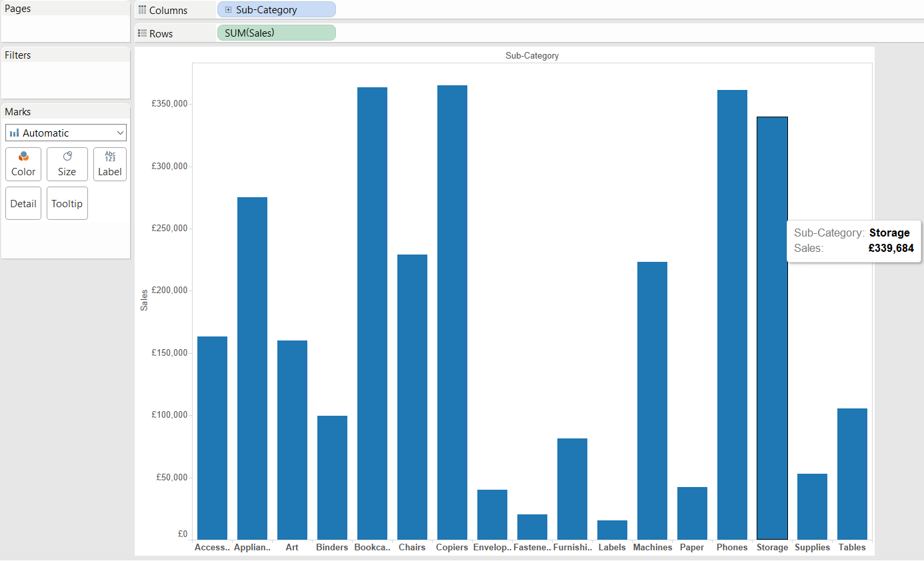Click the Sub-Category header above the chart

(532, 56)
